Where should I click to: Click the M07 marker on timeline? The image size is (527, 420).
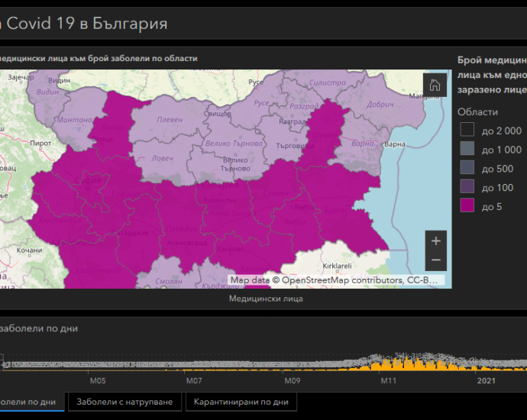[x=194, y=381]
